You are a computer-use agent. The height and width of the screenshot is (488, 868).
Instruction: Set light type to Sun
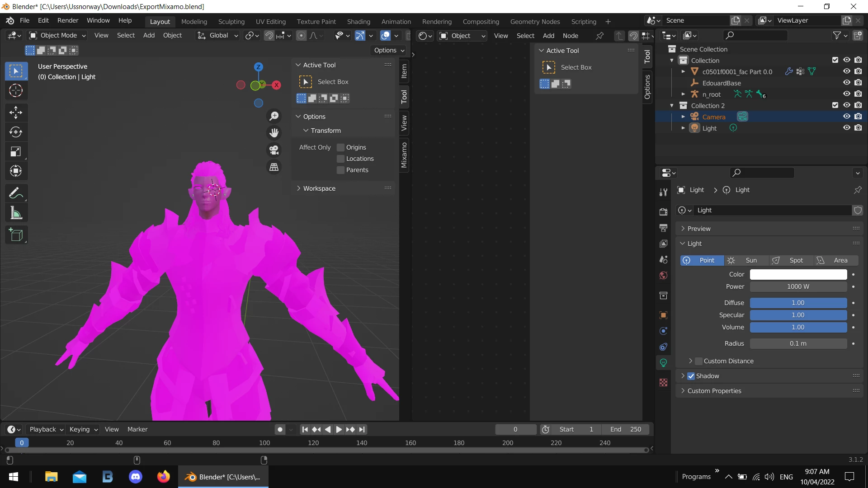click(x=746, y=260)
